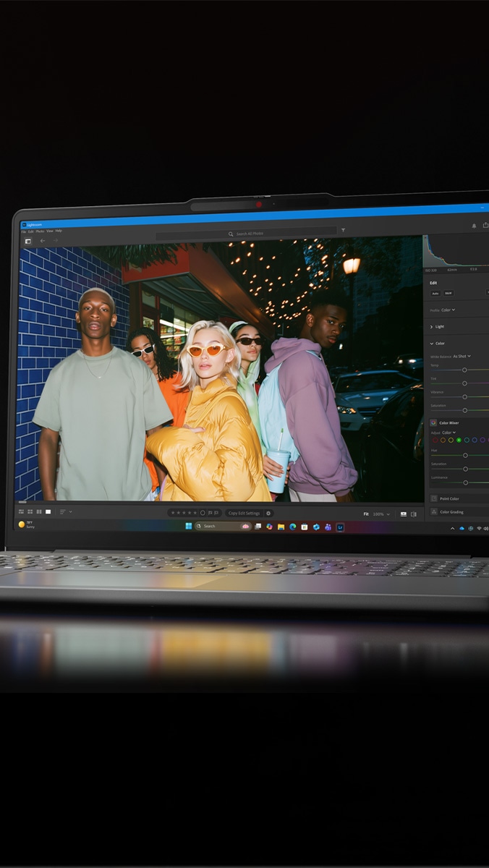Switch to compare view
The width and height of the screenshot is (489, 868).
tap(39, 512)
